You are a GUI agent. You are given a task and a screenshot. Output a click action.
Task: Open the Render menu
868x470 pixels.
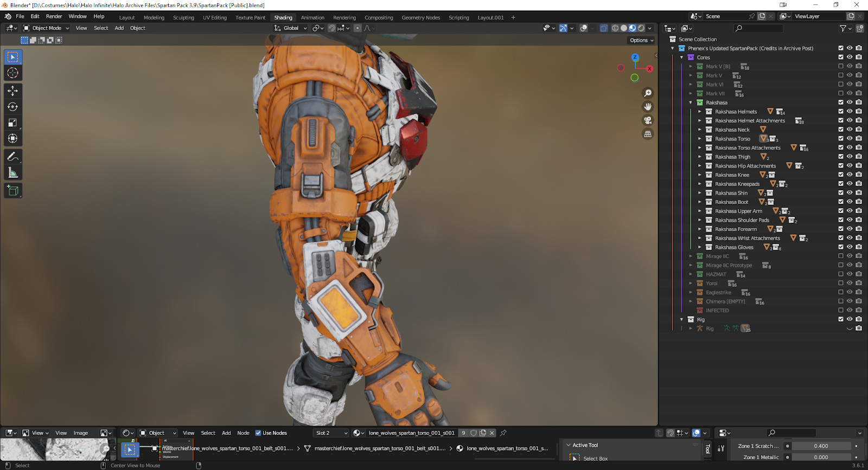pyautogui.click(x=54, y=16)
